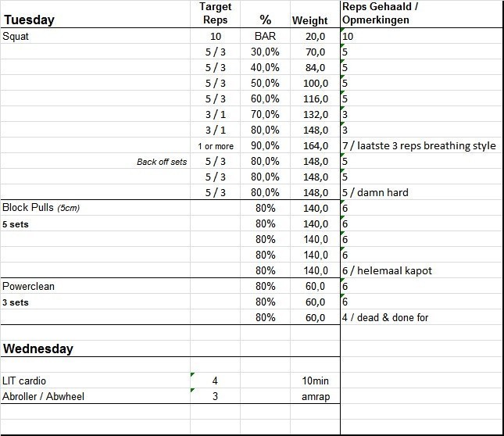Select the '1 or more' target reps cell
The image size is (504, 436).
pyautogui.click(x=215, y=146)
